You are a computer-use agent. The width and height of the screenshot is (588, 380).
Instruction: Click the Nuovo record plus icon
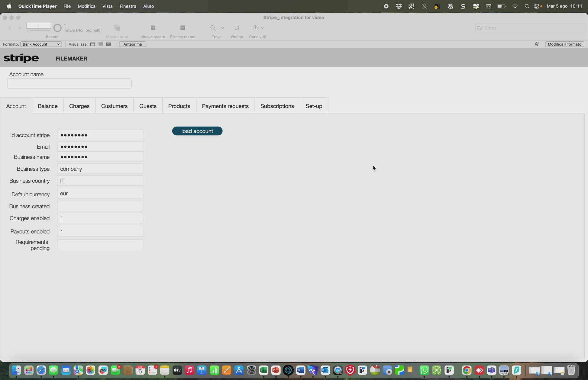coord(153,28)
